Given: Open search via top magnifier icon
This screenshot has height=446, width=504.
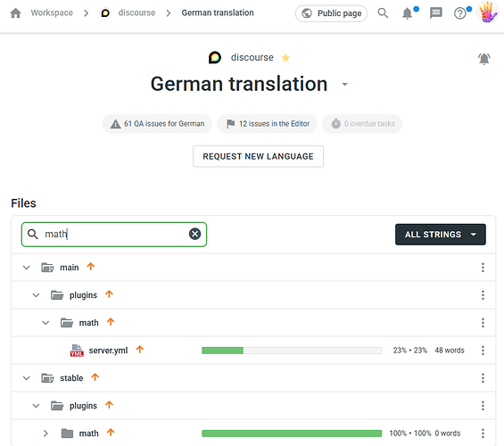Looking at the screenshot, I should pos(383,13).
